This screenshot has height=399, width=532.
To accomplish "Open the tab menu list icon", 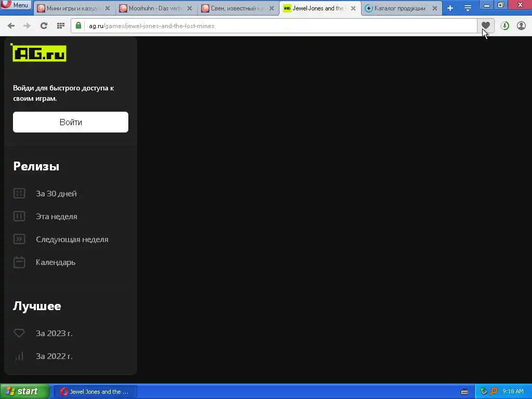I will click(x=468, y=8).
